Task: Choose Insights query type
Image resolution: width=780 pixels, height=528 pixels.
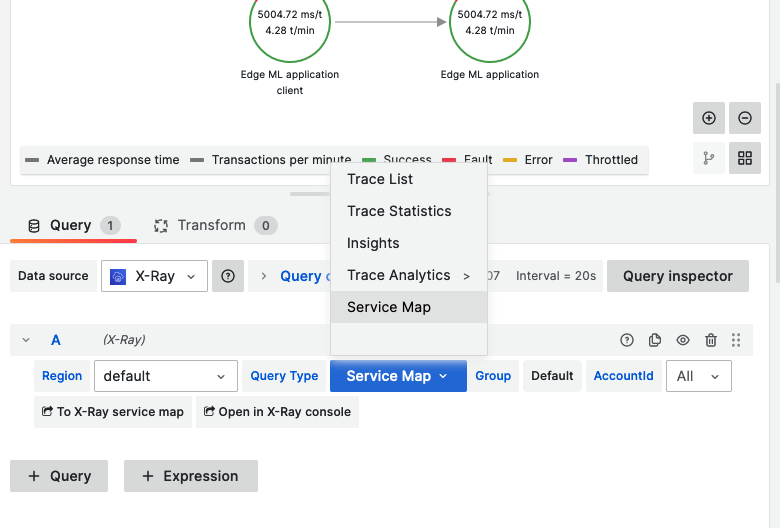Action: point(408,243)
